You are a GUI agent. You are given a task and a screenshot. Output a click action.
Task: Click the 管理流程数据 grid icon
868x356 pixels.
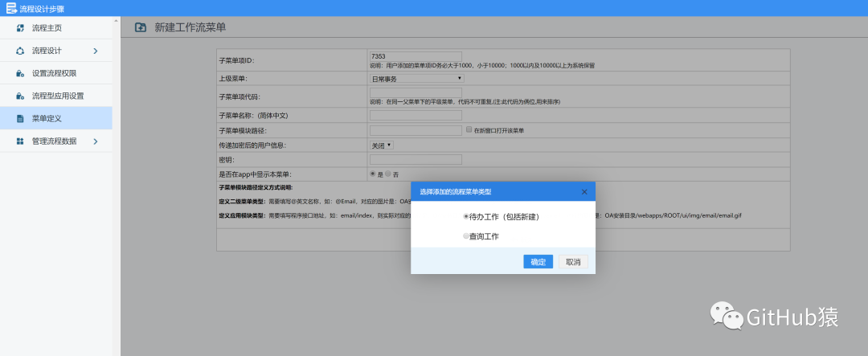point(20,141)
